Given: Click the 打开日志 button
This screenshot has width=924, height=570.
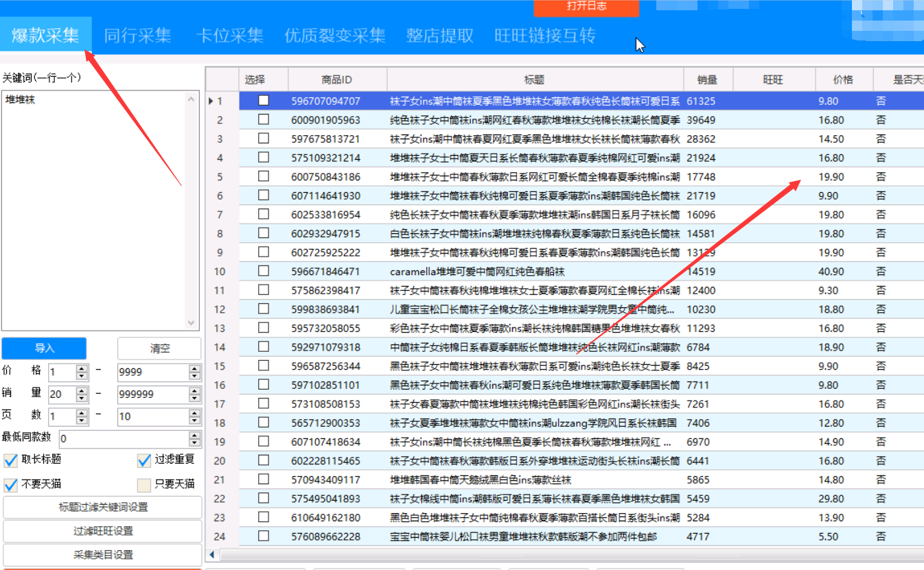Looking at the screenshot, I should click(586, 8).
